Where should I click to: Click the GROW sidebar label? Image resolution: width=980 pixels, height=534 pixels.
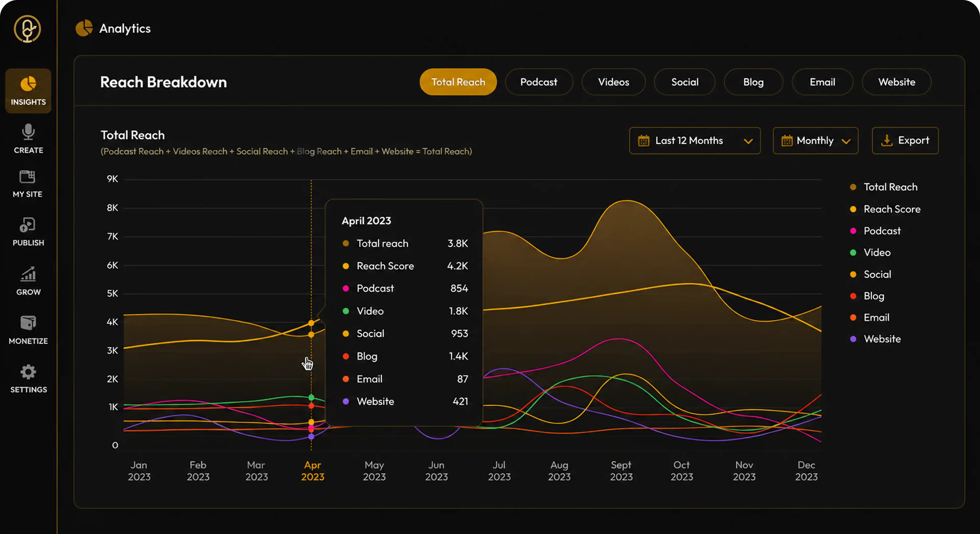click(29, 292)
